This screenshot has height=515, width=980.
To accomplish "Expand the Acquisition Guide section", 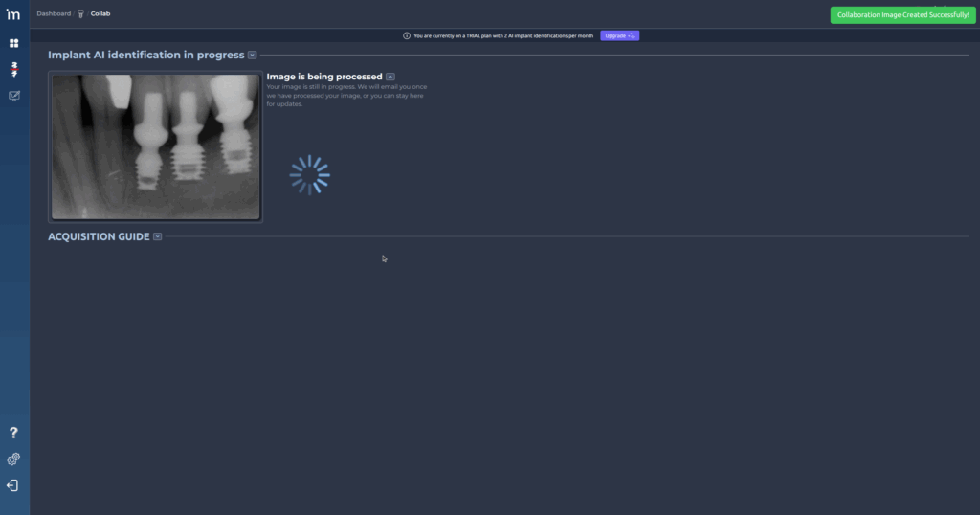I will pyautogui.click(x=157, y=236).
